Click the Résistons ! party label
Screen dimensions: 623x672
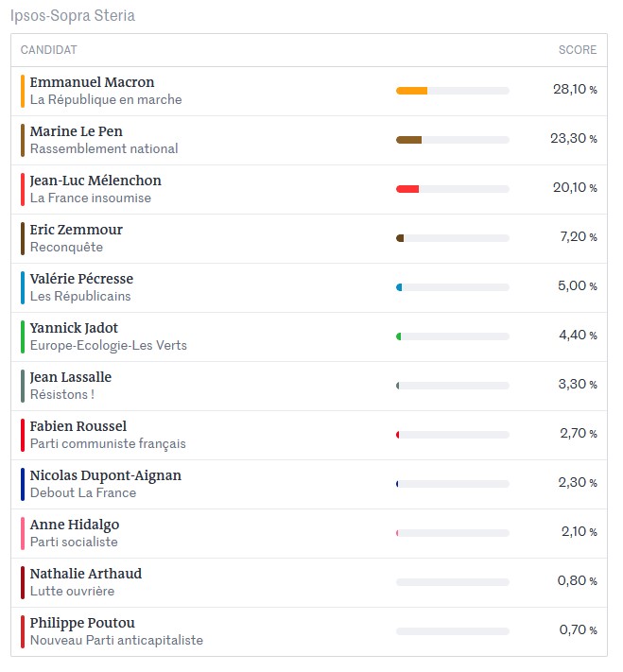pyautogui.click(x=62, y=394)
